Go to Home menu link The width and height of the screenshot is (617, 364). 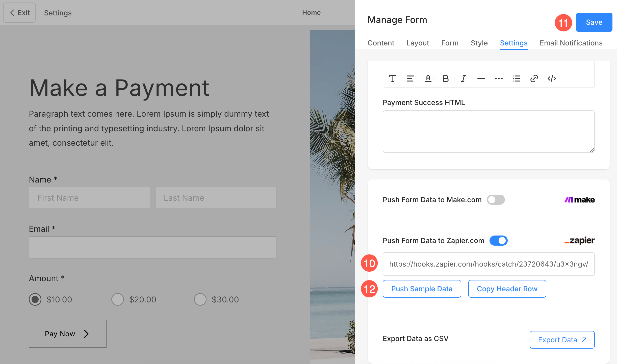pyautogui.click(x=311, y=13)
